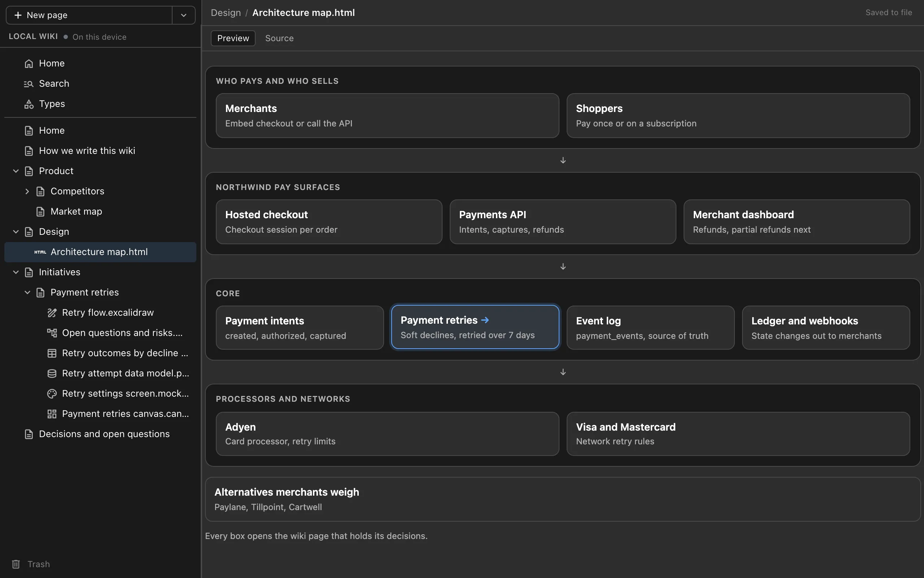Open the Shoppers card
Screen dimensions: 924x578
point(738,116)
